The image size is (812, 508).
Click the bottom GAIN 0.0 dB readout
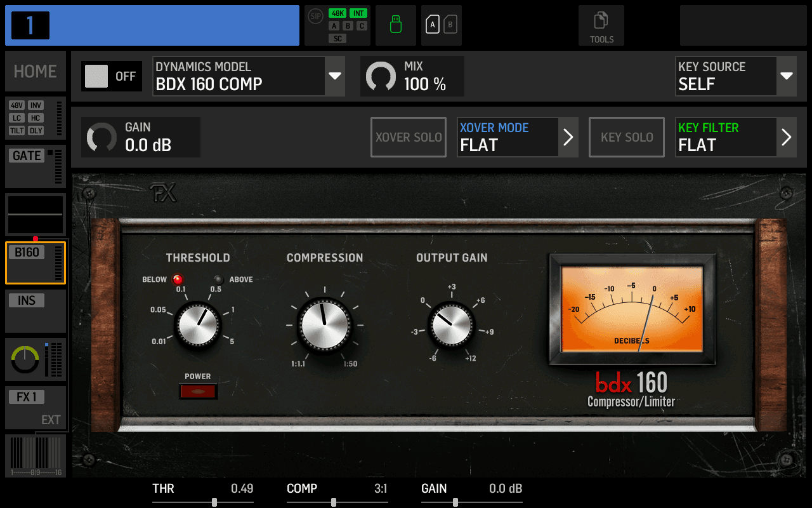506,489
